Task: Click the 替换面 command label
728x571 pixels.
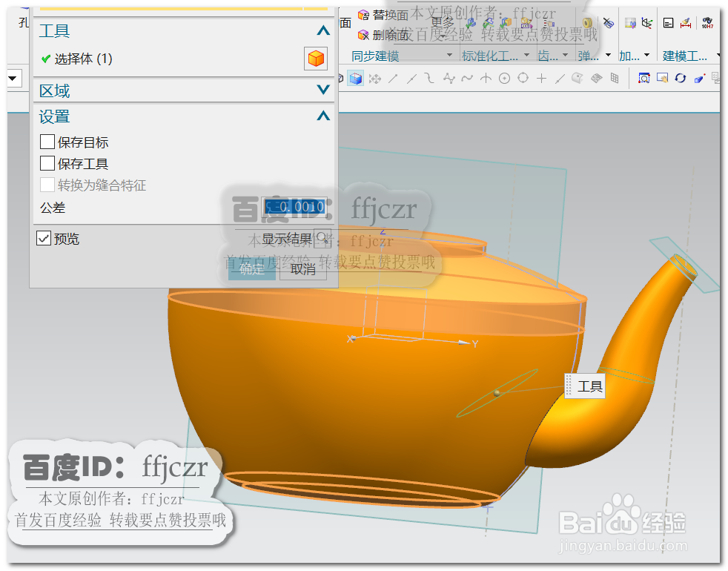Action: point(391,16)
